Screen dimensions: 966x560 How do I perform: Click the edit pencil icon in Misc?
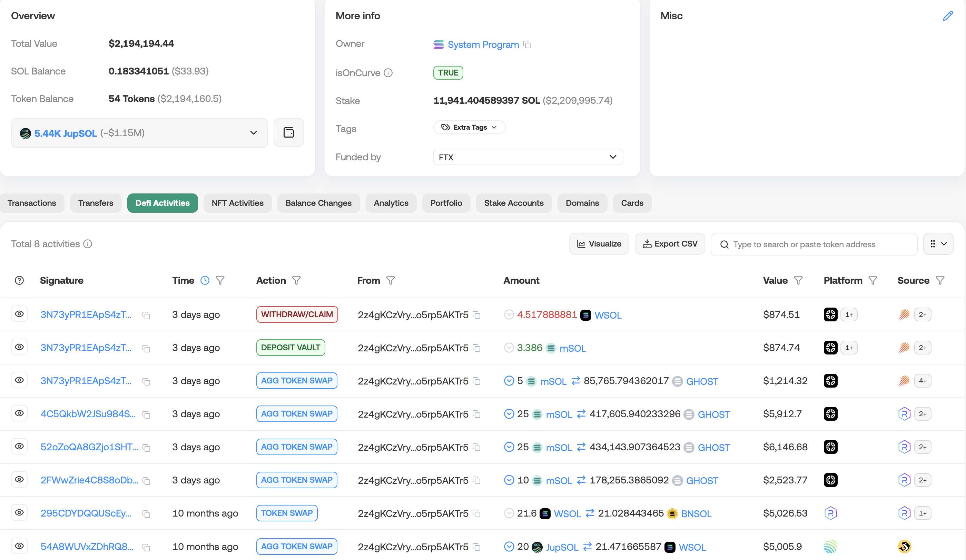pyautogui.click(x=948, y=16)
